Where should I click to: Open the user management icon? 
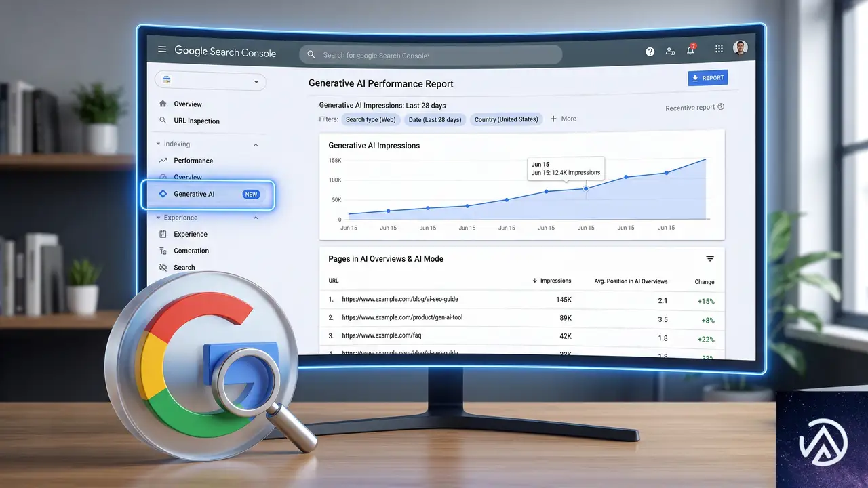point(670,51)
